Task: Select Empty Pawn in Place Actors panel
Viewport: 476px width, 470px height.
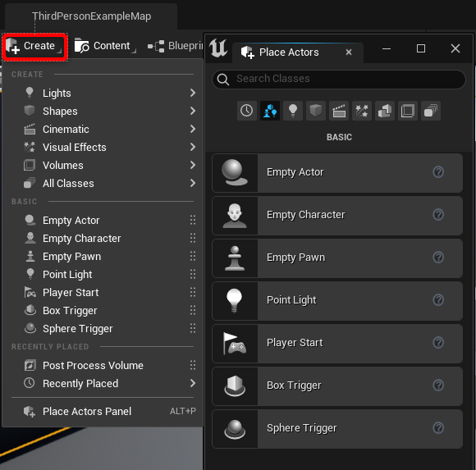Action: (x=337, y=258)
